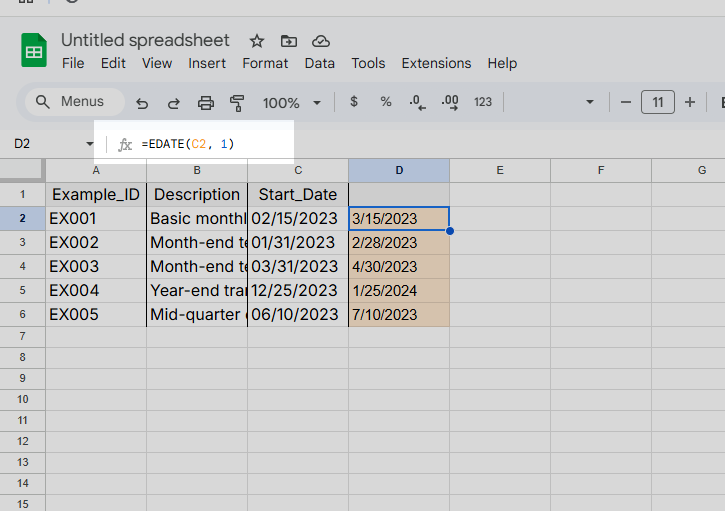This screenshot has height=511, width=725.
Task: Click the Print icon
Action: (x=206, y=103)
